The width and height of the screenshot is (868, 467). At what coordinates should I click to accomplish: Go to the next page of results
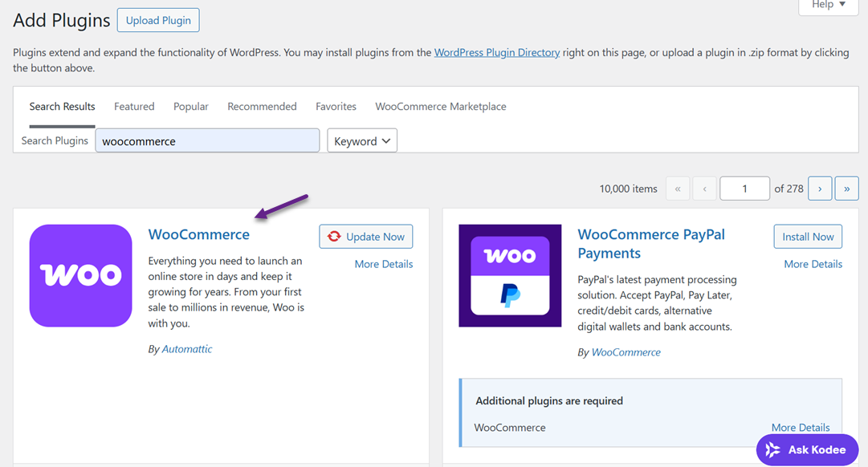(819, 188)
